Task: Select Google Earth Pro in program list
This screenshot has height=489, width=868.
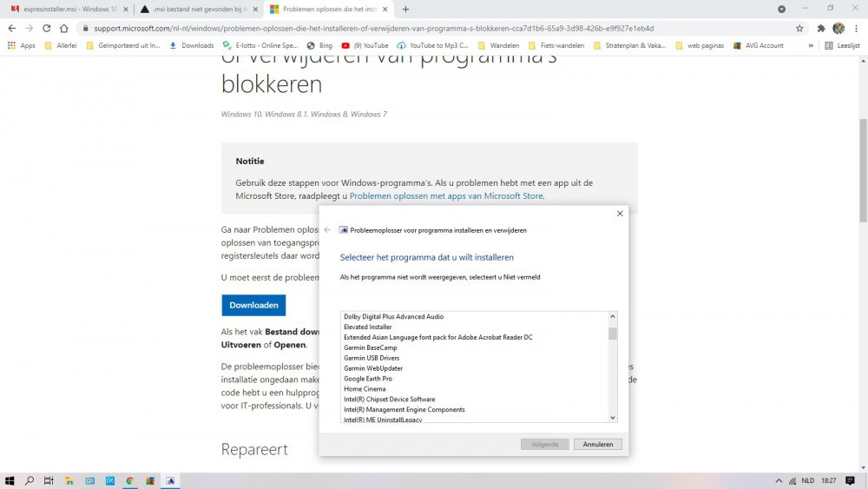Action: (368, 379)
